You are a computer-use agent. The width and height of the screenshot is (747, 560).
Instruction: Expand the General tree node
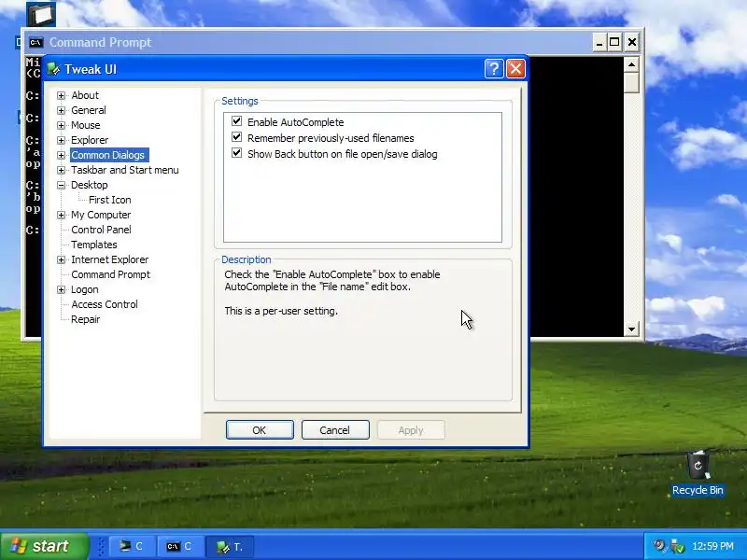(61, 110)
